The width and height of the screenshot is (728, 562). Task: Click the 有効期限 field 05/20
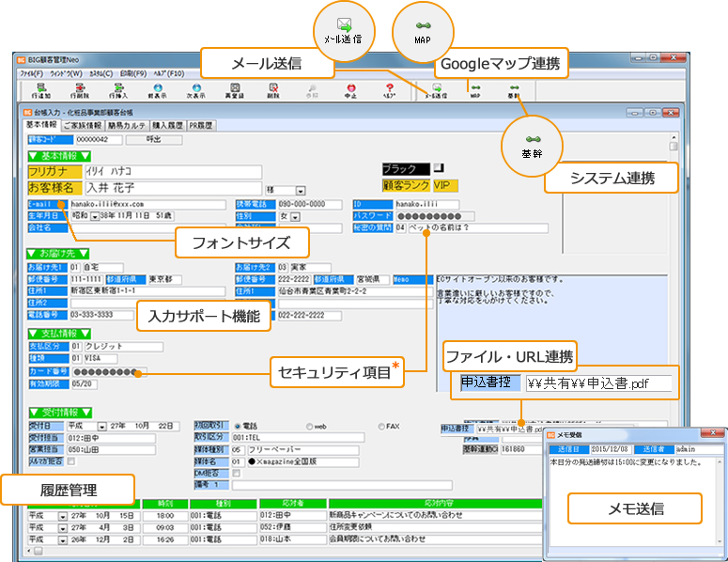83,384
